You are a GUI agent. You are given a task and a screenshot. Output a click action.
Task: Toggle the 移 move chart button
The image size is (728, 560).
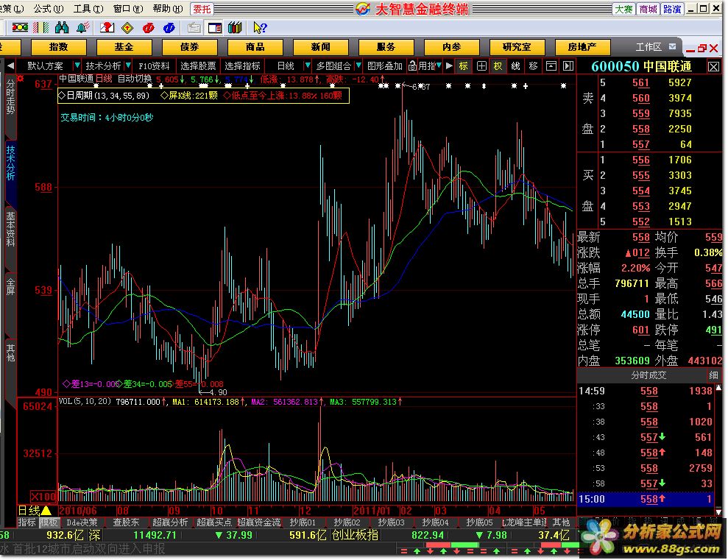pos(533,66)
